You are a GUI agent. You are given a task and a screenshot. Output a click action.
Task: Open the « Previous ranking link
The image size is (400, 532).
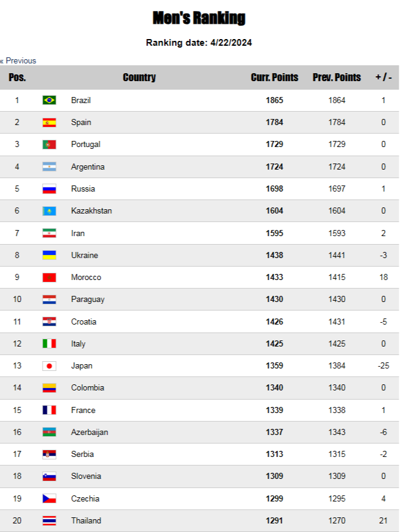tap(18, 61)
